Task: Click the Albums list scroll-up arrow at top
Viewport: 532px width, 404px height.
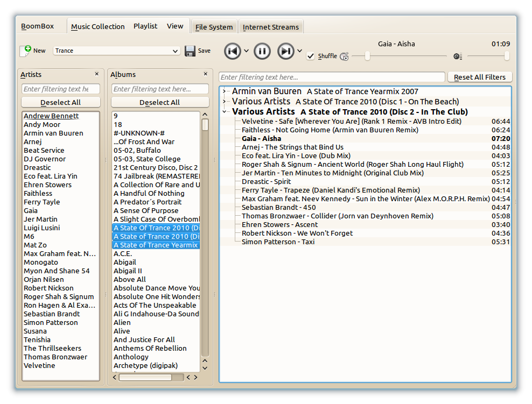Action: pyautogui.click(x=205, y=115)
